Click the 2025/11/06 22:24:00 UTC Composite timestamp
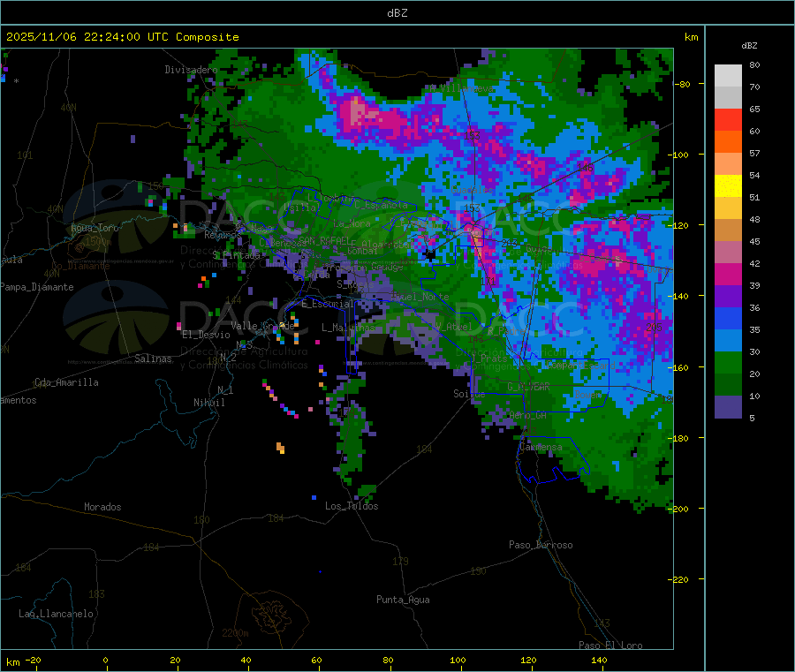Image resolution: width=795 pixels, height=672 pixels. coord(122,37)
